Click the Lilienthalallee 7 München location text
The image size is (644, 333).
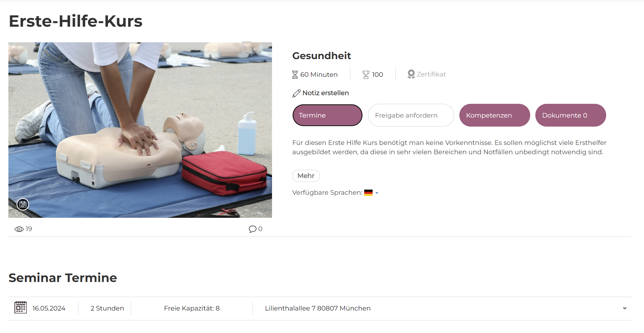tap(318, 308)
